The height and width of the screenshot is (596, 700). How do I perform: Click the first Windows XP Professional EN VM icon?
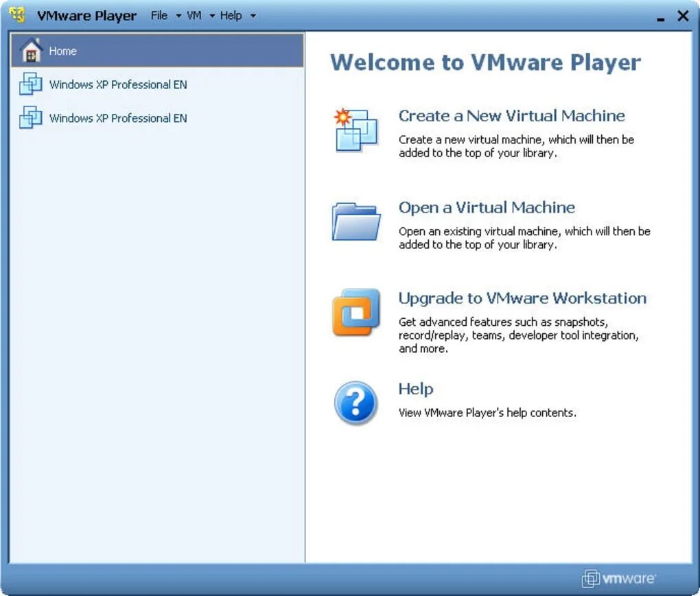point(31,84)
